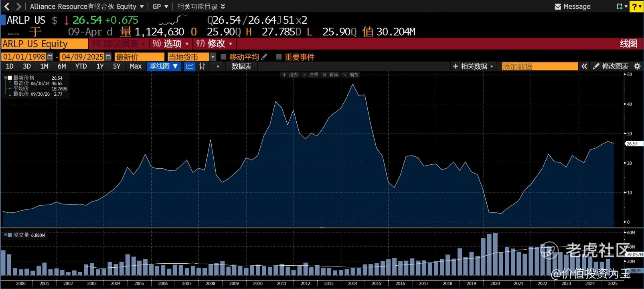Image resolution: width=644 pixels, height=289 pixels.
Task: Select the line chart style icon
Action: (190, 66)
